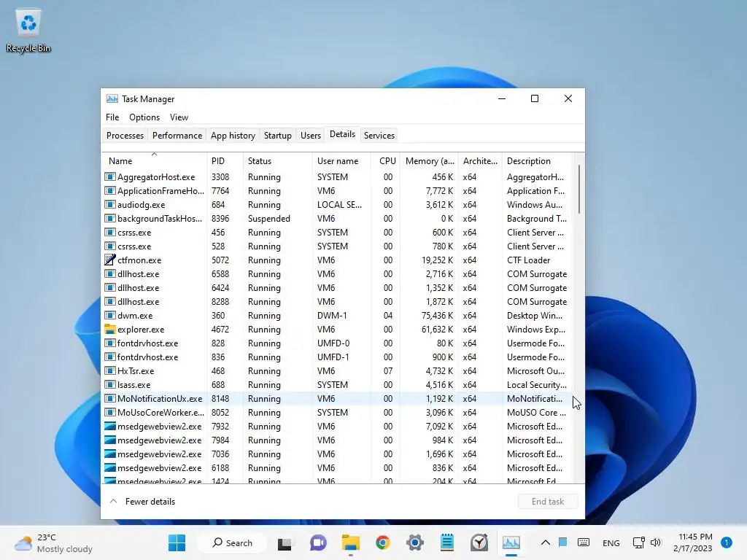
Task: Sort by the User name column header
Action: tap(341, 161)
